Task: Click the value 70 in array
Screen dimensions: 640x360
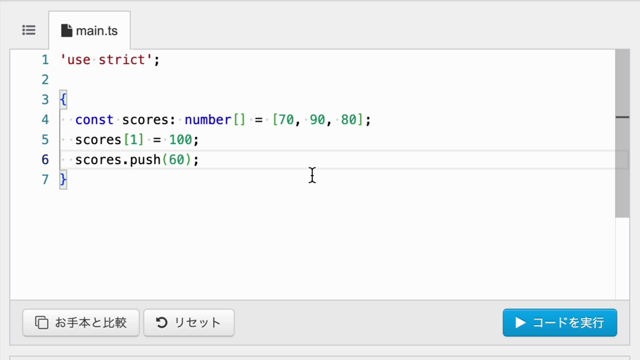Action: pos(286,120)
